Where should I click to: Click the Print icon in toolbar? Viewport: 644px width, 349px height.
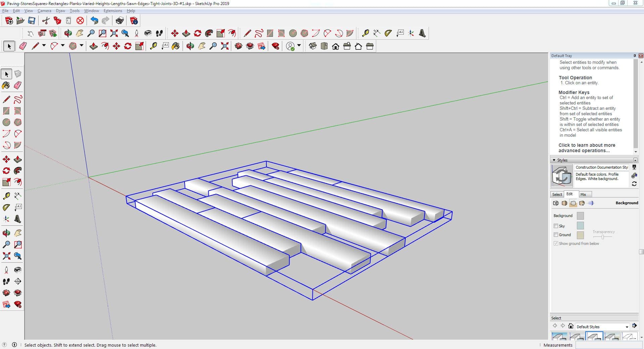tap(119, 21)
